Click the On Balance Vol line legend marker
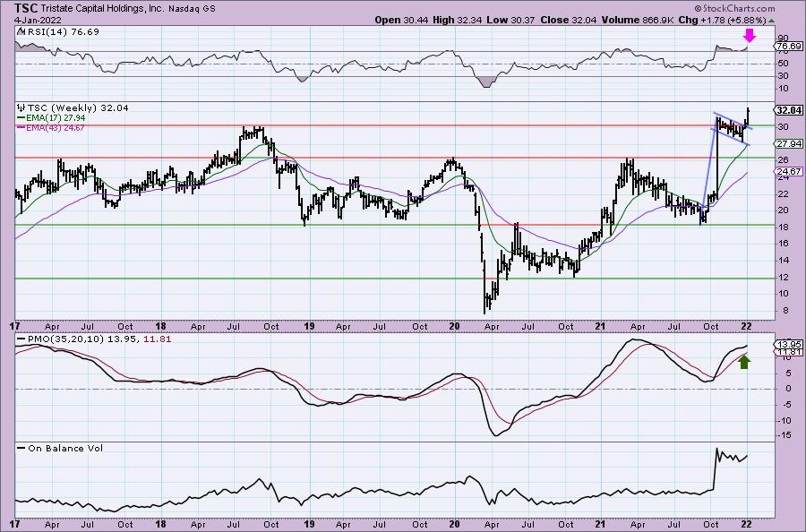Screen dimensions: 806x532 tap(21, 448)
